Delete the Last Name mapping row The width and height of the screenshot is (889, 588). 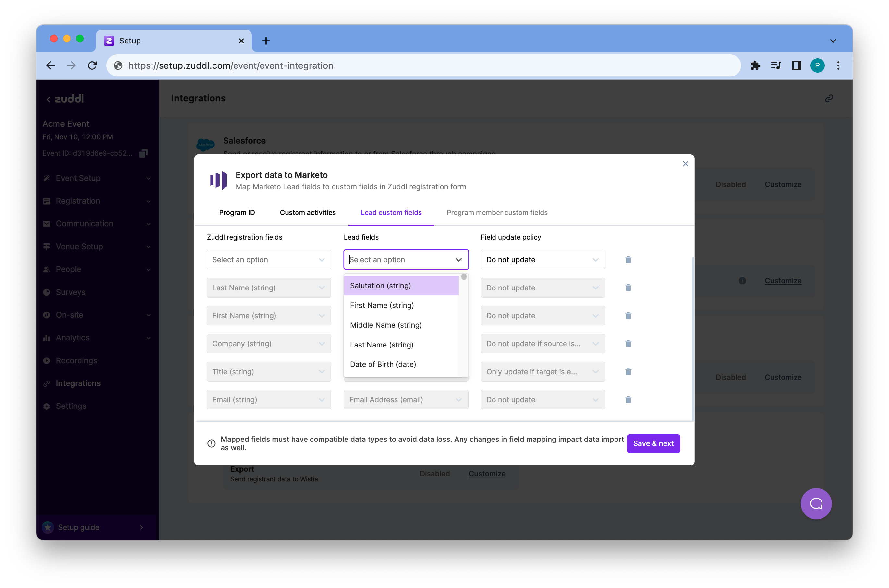pos(628,288)
